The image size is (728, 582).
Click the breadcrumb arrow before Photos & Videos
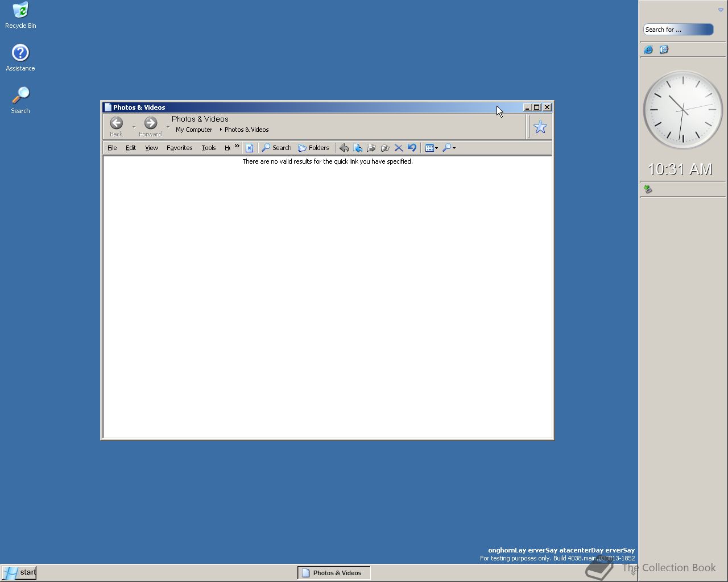click(x=221, y=130)
